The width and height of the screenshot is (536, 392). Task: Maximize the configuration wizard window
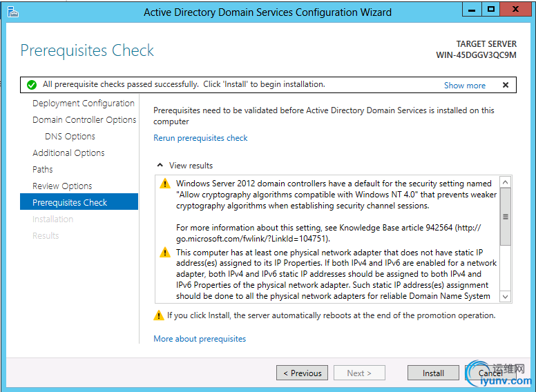pos(491,10)
